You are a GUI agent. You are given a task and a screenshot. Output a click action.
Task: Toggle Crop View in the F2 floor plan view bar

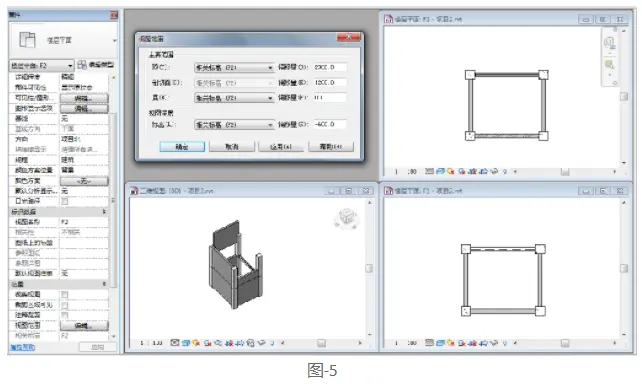pos(472,172)
